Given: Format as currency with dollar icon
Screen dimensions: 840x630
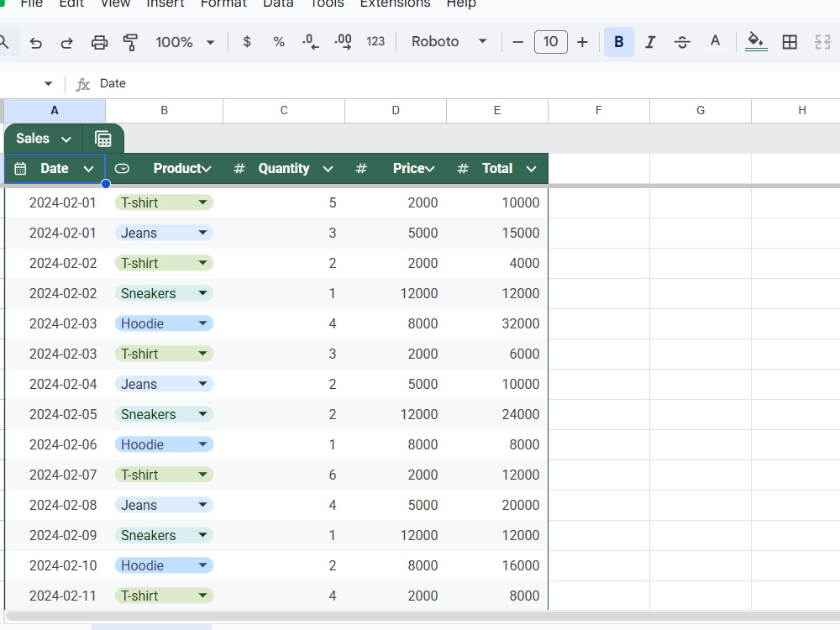Looking at the screenshot, I should 247,41.
